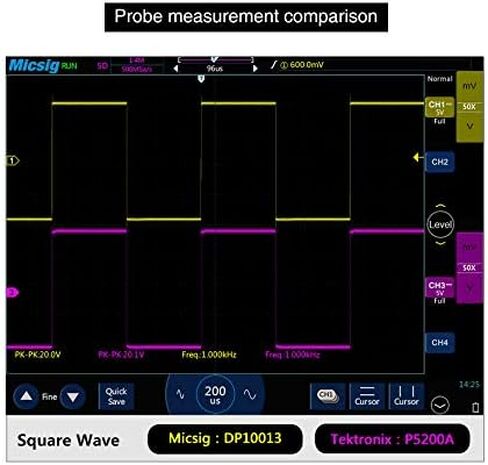Change the CH3 50X probe ratio
Image resolution: width=488 pixels, height=465 pixels.
point(469,268)
